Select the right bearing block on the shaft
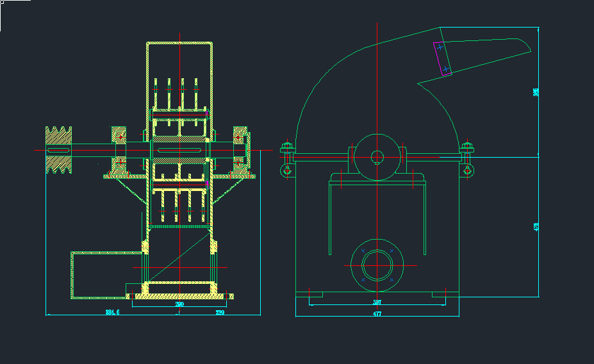 tap(240, 151)
